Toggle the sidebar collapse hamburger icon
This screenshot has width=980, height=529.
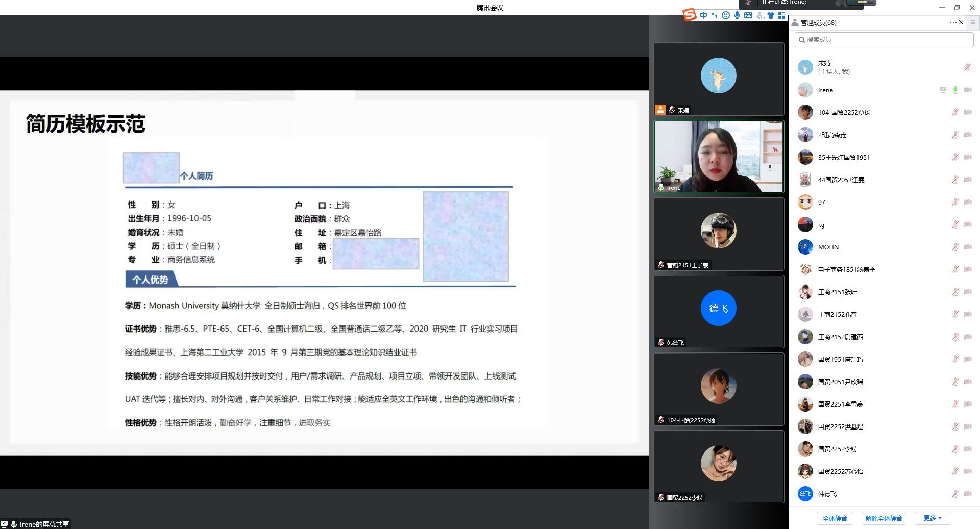point(972,22)
